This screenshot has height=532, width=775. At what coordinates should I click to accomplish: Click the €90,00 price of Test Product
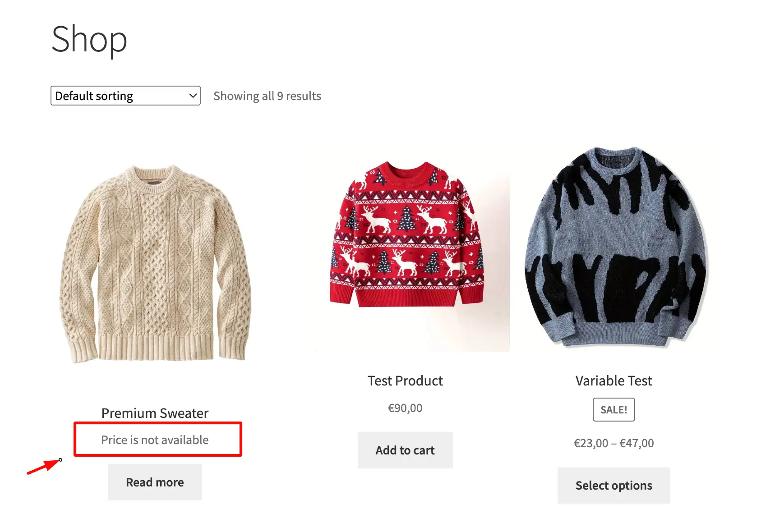(x=405, y=408)
